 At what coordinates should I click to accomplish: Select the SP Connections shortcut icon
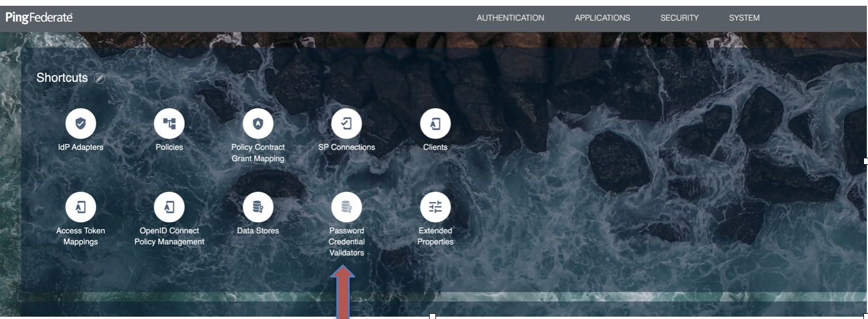click(347, 123)
